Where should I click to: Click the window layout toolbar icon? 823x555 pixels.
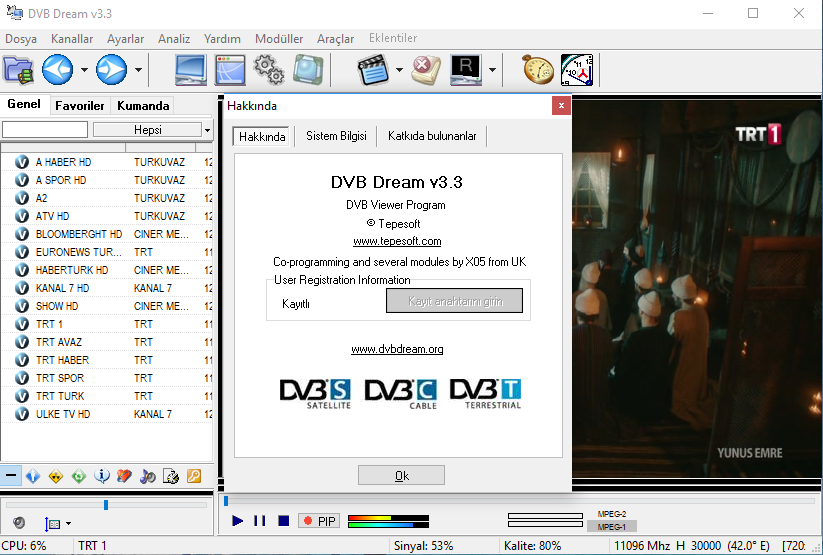[x=230, y=70]
